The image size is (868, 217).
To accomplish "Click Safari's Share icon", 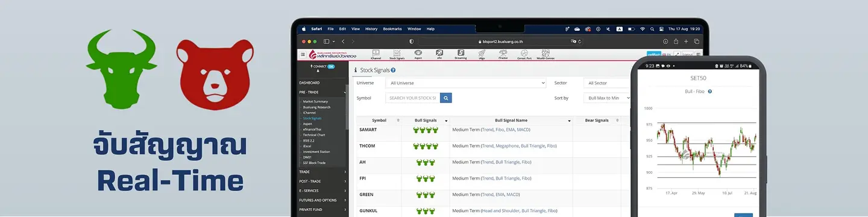I will pos(676,42).
